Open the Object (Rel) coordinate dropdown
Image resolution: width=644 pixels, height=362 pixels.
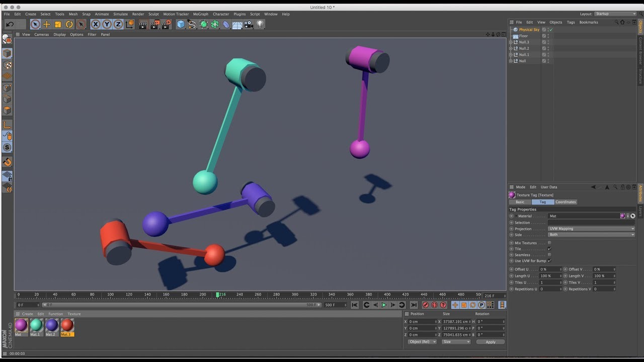[x=422, y=342]
